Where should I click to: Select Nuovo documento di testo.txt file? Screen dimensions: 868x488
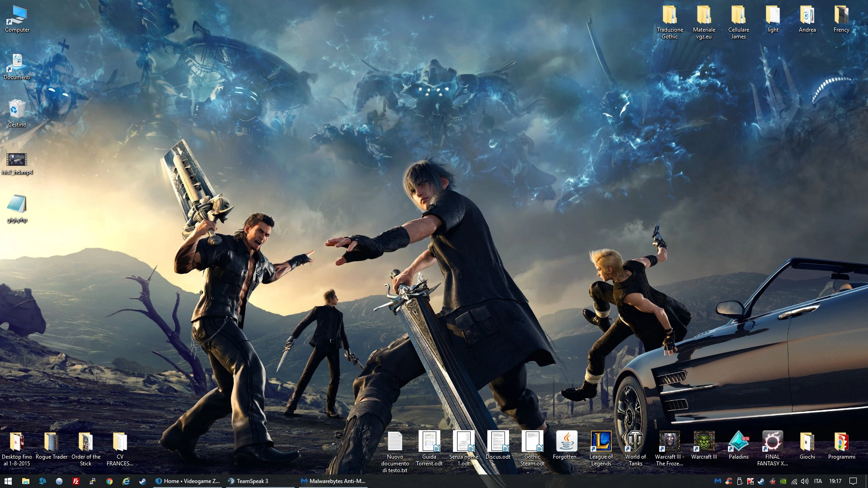coord(395,452)
